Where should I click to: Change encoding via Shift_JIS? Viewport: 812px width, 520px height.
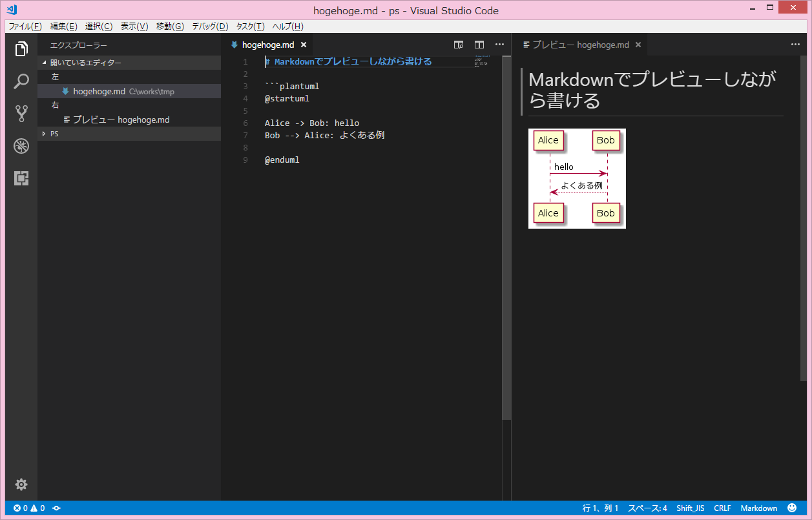click(691, 508)
